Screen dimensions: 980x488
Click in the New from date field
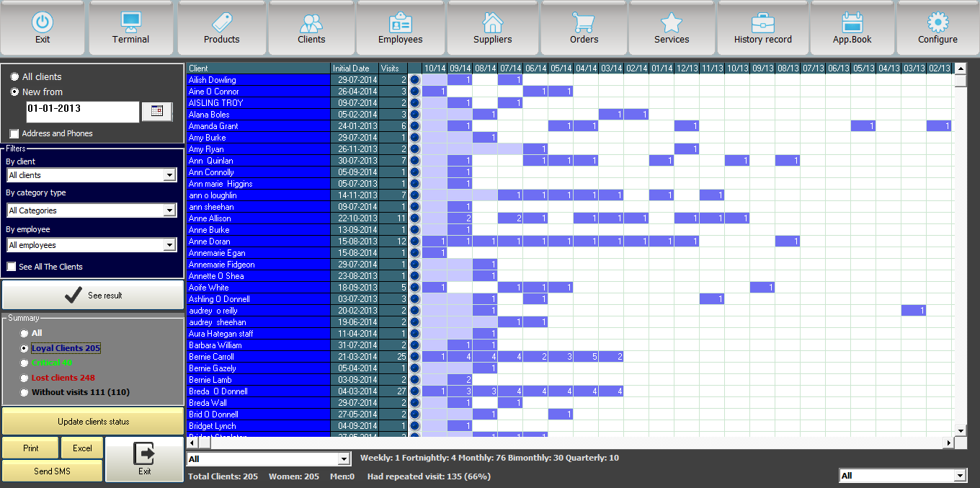[x=81, y=111]
